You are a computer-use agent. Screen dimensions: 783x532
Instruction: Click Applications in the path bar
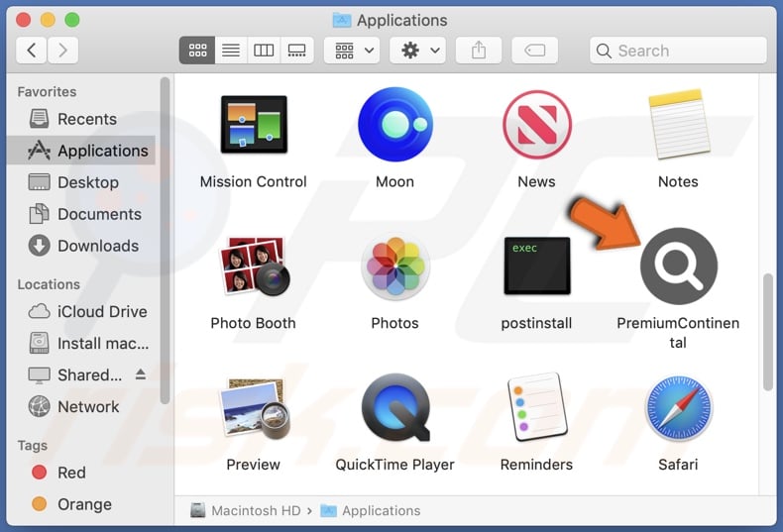tap(371, 510)
